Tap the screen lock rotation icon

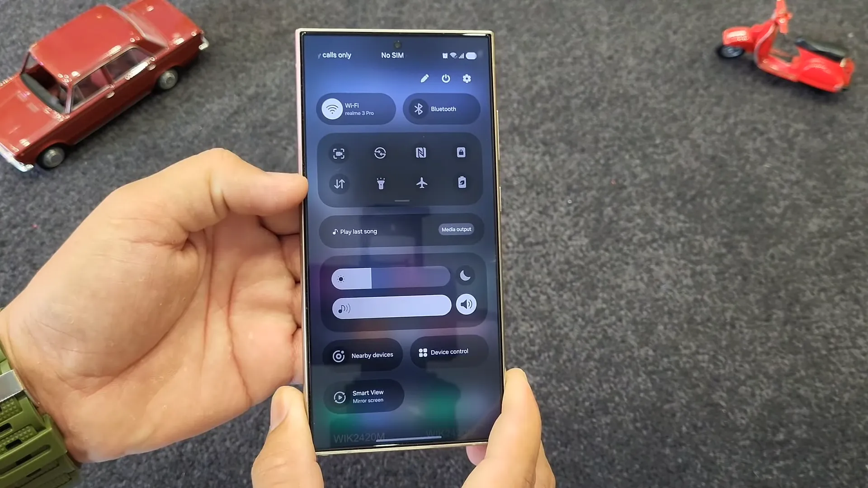click(x=462, y=153)
